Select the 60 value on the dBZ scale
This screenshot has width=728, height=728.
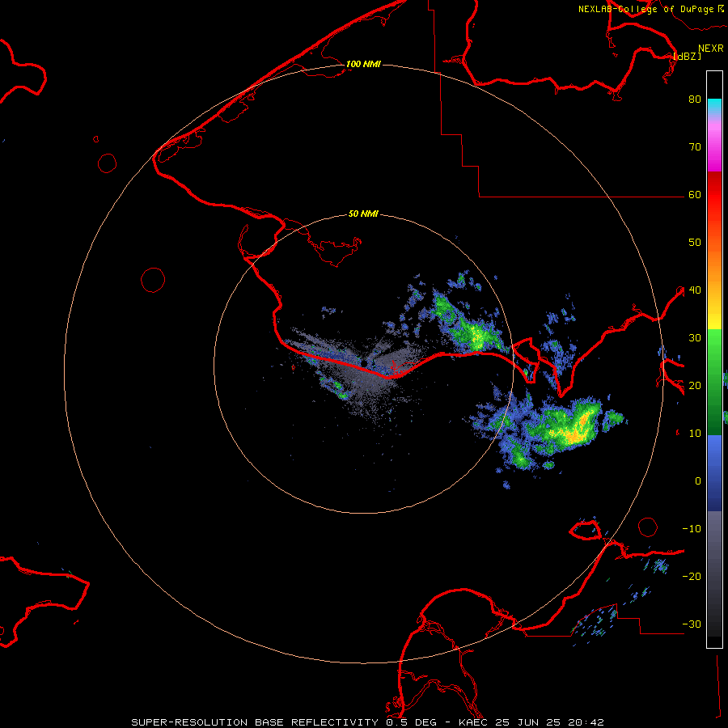(x=695, y=195)
